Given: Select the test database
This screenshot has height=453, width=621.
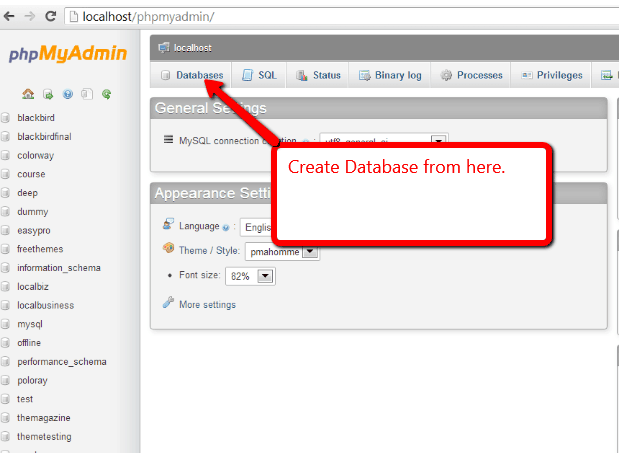Looking at the screenshot, I should pos(25,399).
